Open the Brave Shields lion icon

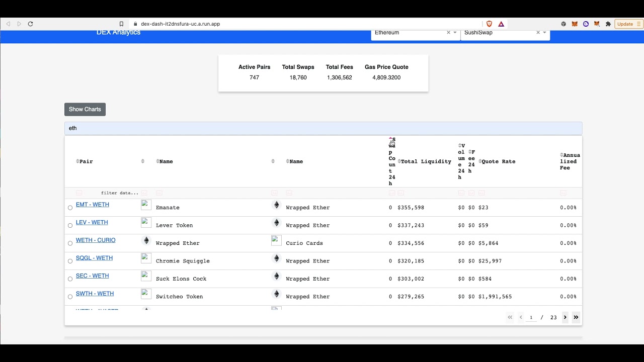[489, 24]
